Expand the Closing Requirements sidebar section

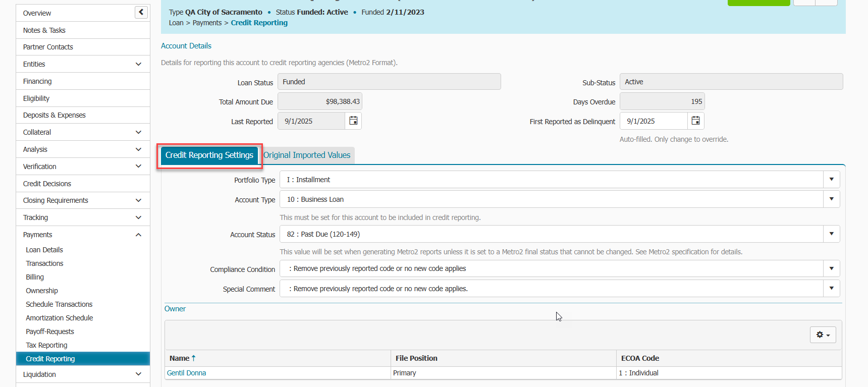[138, 200]
